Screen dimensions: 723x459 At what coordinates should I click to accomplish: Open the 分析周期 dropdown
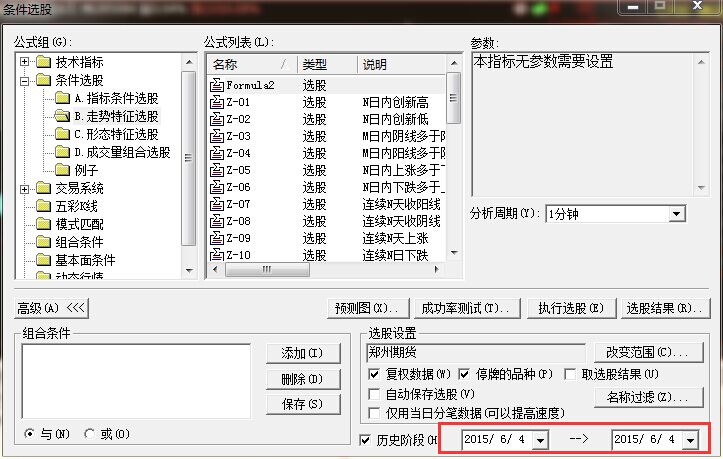[x=676, y=214]
